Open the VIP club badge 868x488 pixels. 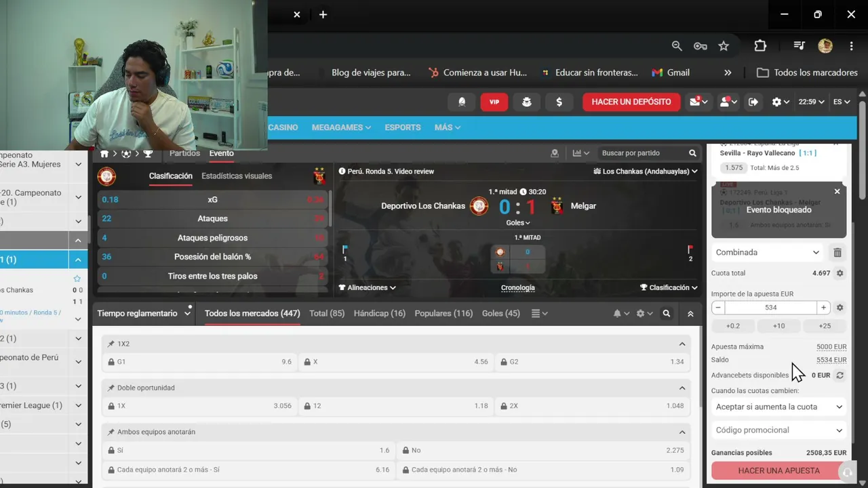494,102
